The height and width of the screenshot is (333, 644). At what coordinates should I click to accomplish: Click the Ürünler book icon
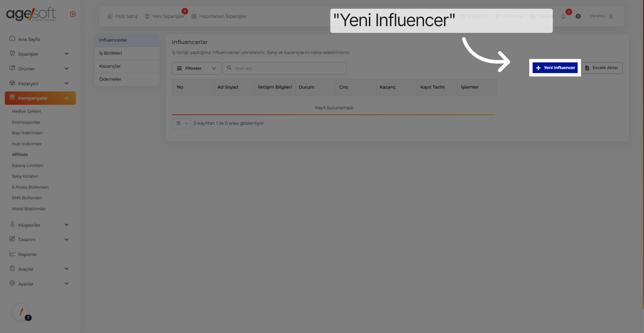[x=12, y=68]
